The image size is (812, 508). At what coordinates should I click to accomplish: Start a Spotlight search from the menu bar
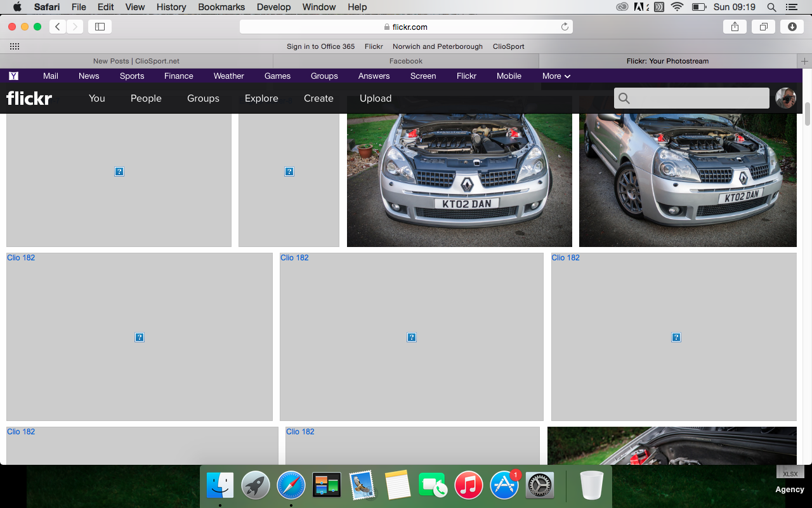(x=771, y=7)
